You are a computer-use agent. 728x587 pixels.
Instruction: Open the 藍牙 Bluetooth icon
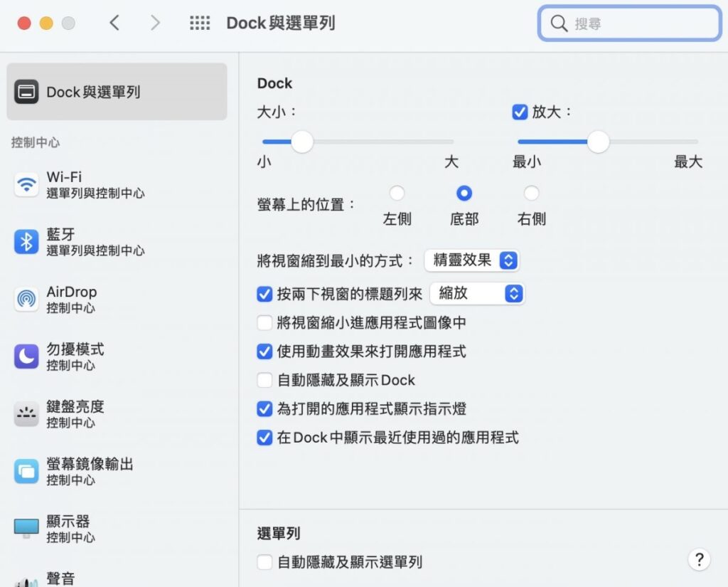click(26, 242)
